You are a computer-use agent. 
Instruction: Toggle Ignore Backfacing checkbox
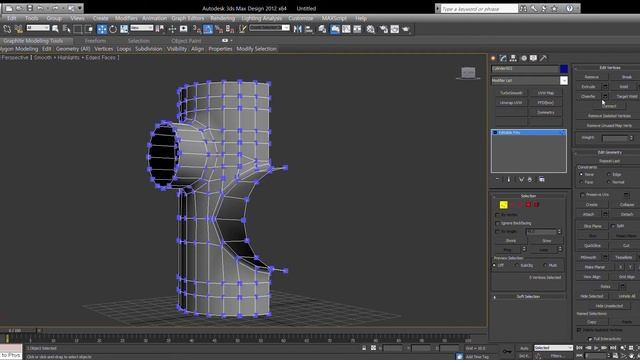pyautogui.click(x=498, y=223)
